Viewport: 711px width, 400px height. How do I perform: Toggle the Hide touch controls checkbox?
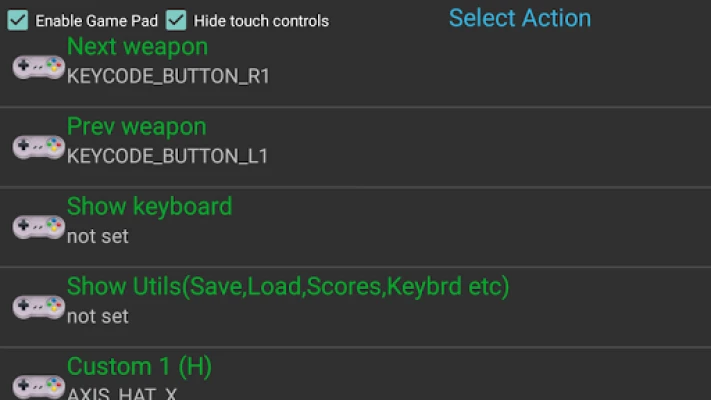coord(176,20)
